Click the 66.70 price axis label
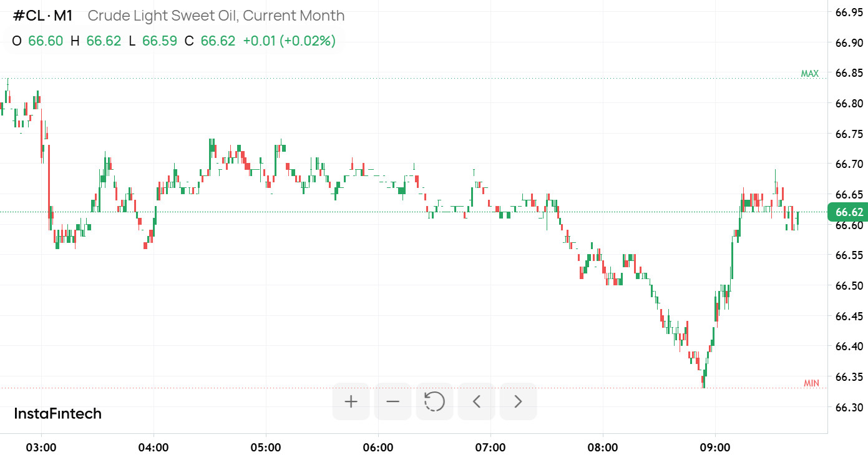868x462 pixels. [x=849, y=164]
